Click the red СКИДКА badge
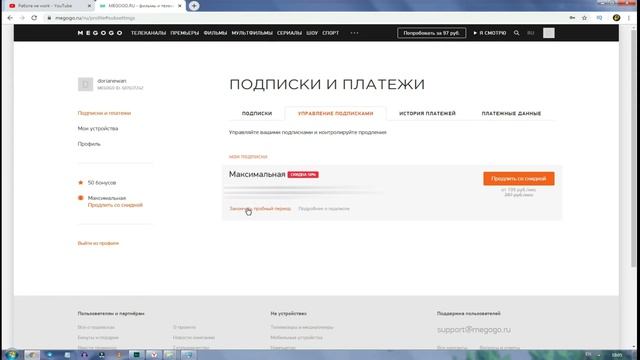640x360 pixels. 303,175
